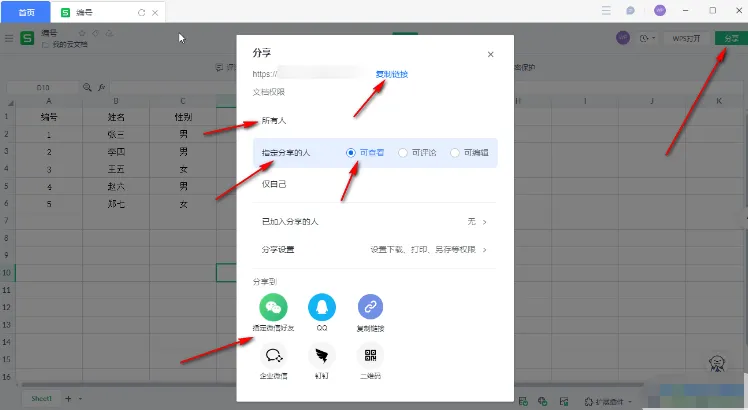The width and height of the screenshot is (748, 410).
Task: Share via WeChat friend icon
Action: (x=273, y=307)
